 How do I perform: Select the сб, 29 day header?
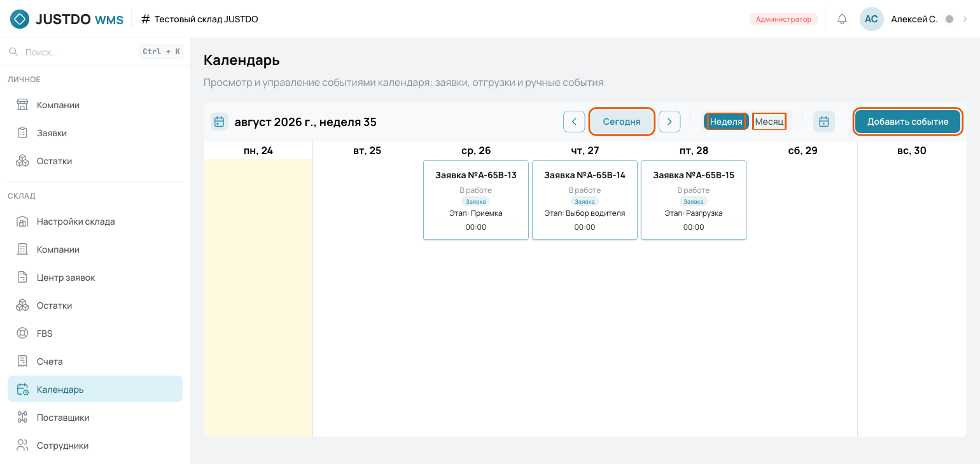(802, 151)
